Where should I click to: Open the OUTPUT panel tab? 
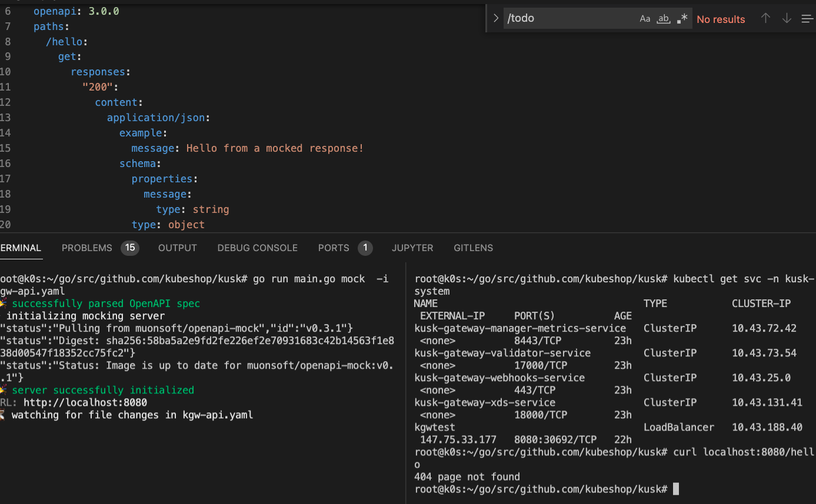(x=177, y=248)
